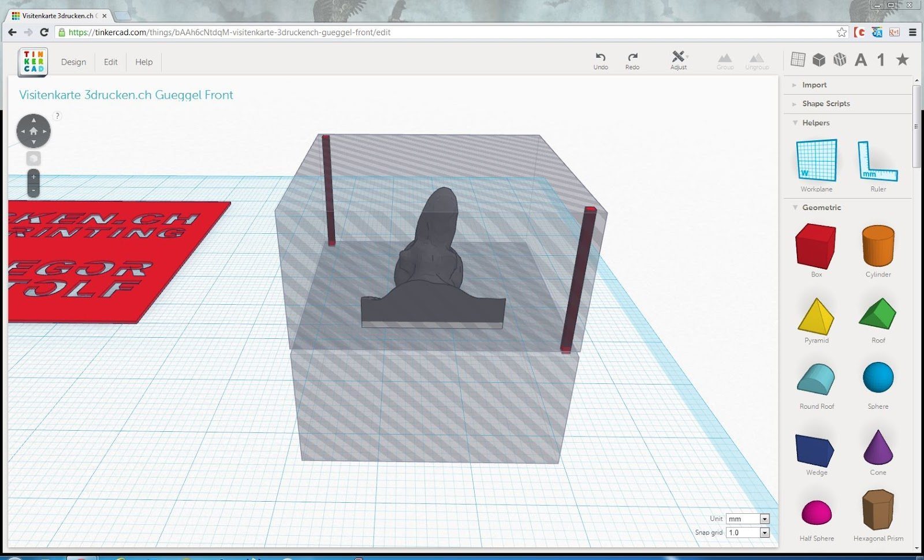Reload the page
924x560 pixels.
(x=44, y=32)
